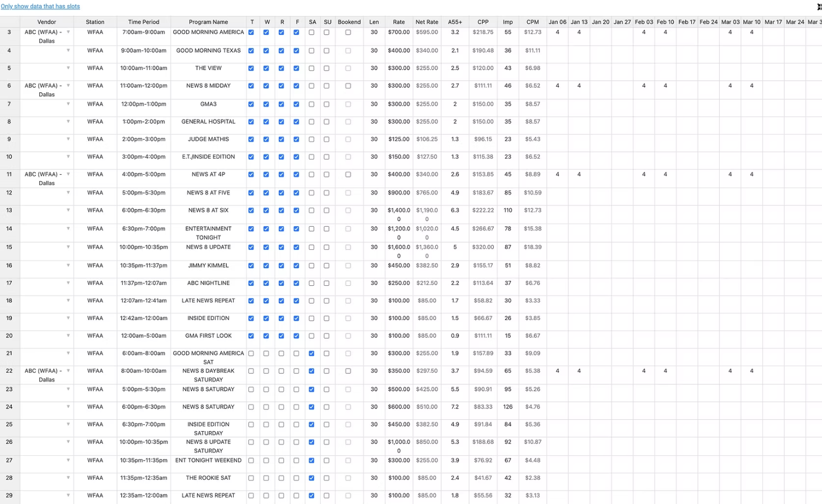Open Vendor dropdown for GOOD MORNING AMERICA row

69,32
